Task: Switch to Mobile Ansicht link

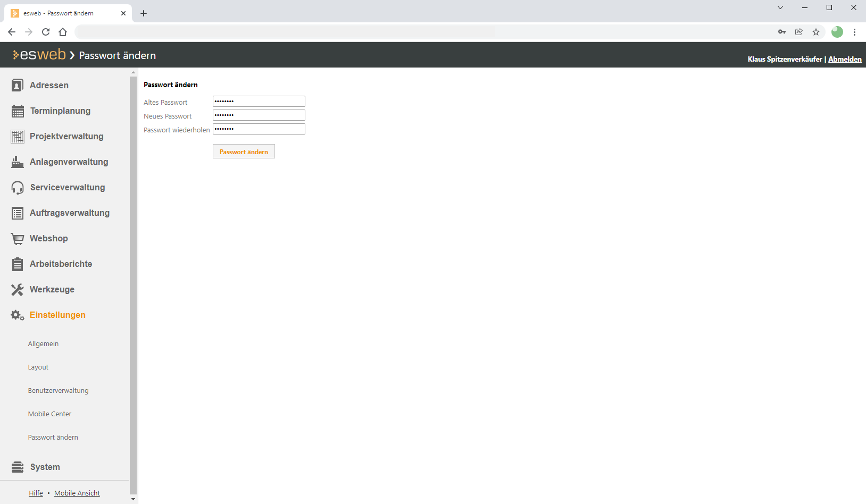Action: coord(77,493)
